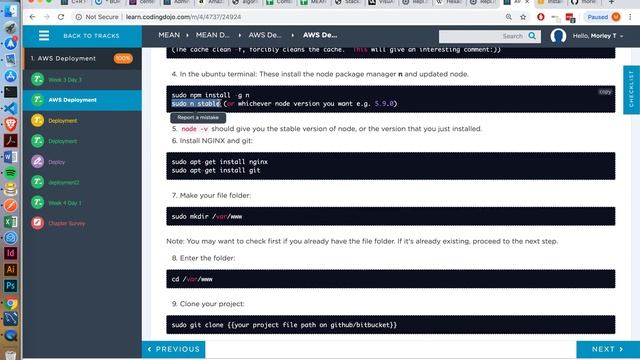Go to the Previous lesson
The width and height of the screenshot is (640, 360).
pos(173,349)
